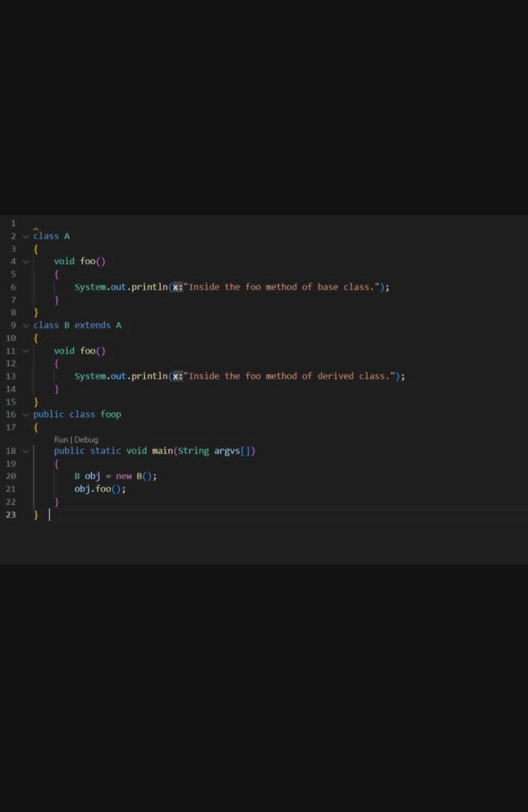Collapse the fold arrow on line 11
The image size is (528, 812).
26,351
